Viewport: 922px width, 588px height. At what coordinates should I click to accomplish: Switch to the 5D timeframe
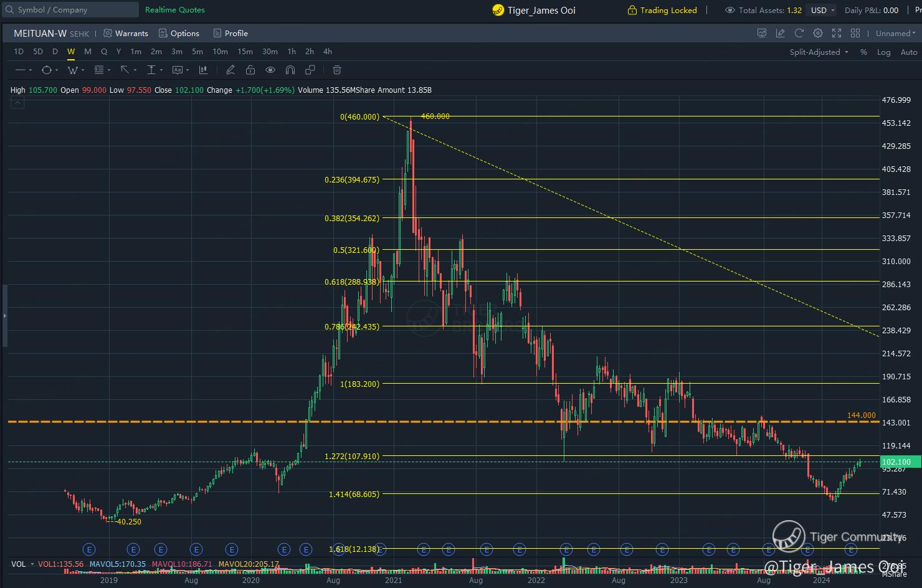pyautogui.click(x=38, y=52)
